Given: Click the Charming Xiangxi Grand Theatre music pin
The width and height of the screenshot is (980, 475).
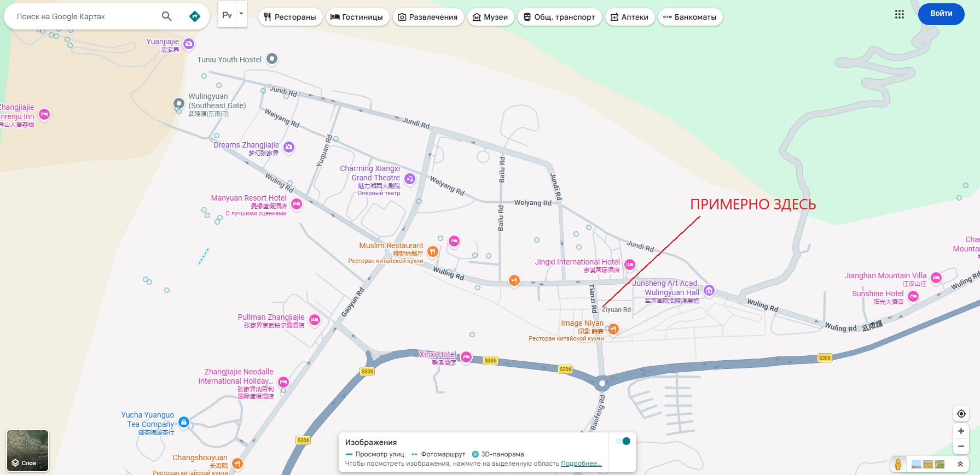Looking at the screenshot, I should point(410,179).
